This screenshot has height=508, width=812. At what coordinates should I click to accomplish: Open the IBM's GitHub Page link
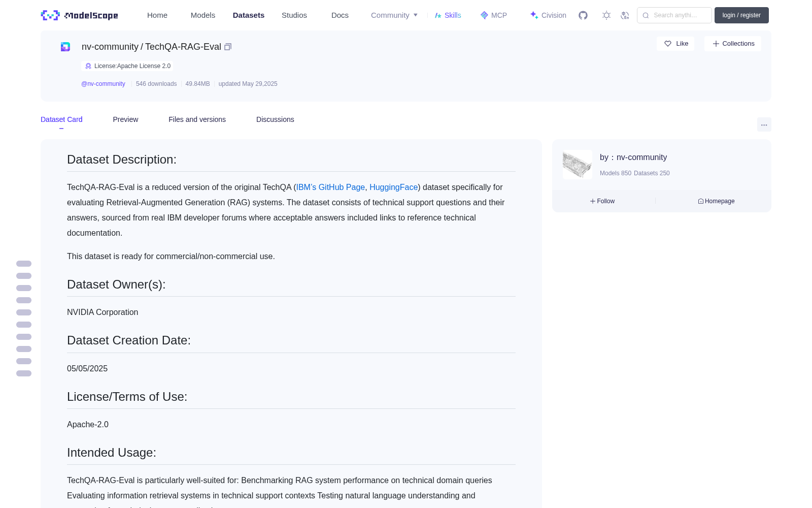330,187
